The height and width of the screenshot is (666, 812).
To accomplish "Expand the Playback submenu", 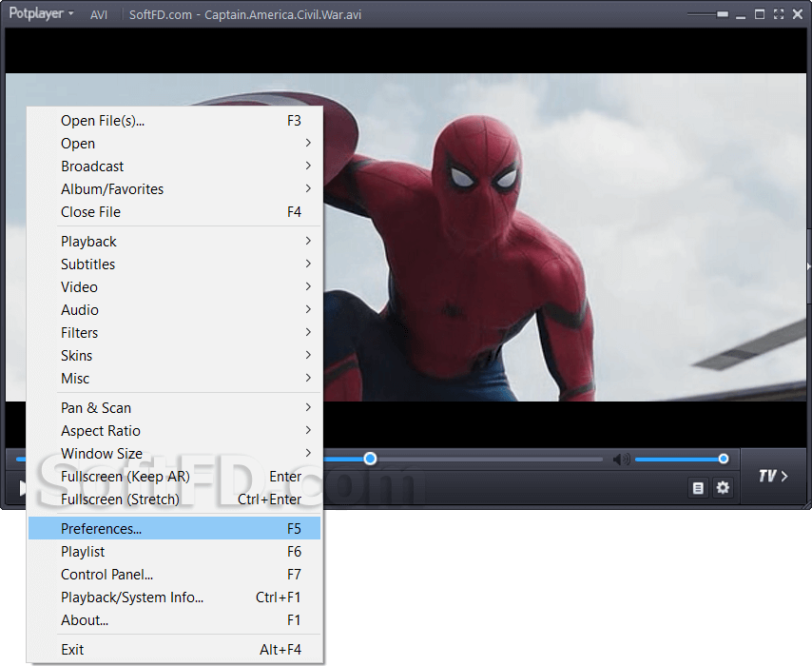I will [x=175, y=242].
